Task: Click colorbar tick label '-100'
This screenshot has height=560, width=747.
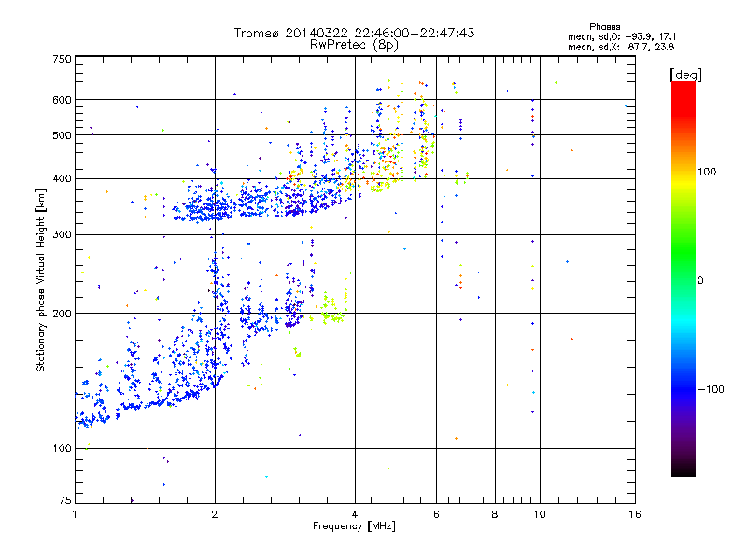Action: click(x=711, y=389)
